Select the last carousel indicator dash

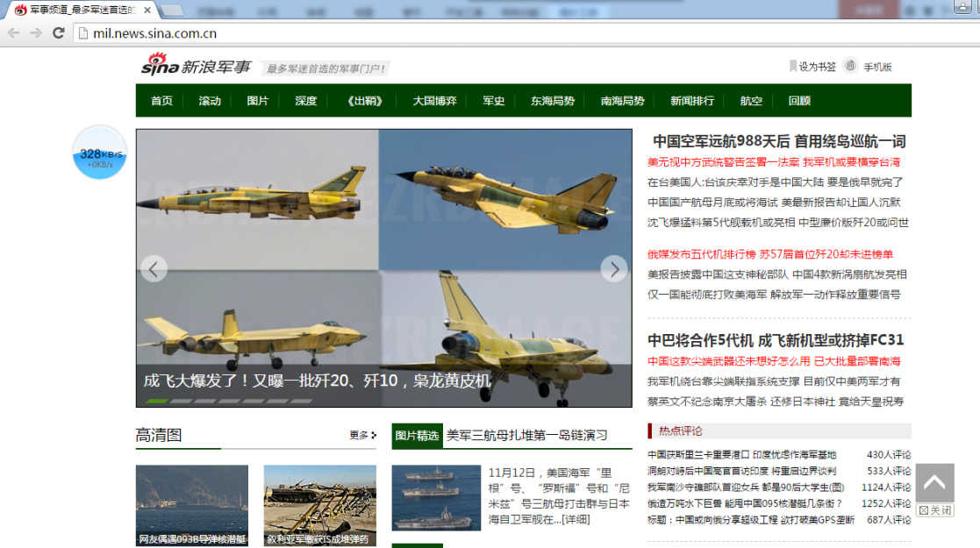tap(301, 402)
